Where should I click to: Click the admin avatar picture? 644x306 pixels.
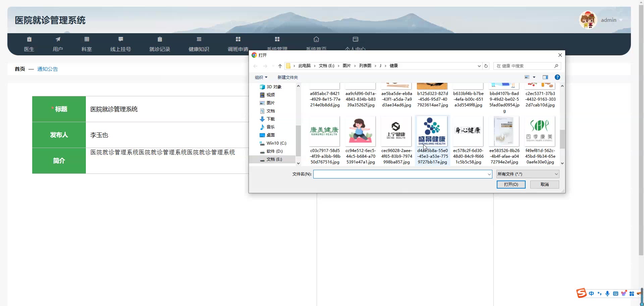(588, 20)
